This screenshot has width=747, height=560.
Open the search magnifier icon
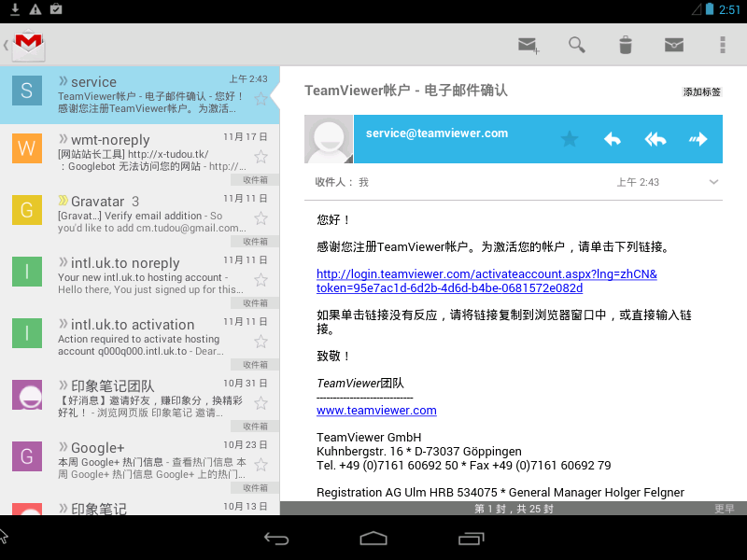pos(577,45)
